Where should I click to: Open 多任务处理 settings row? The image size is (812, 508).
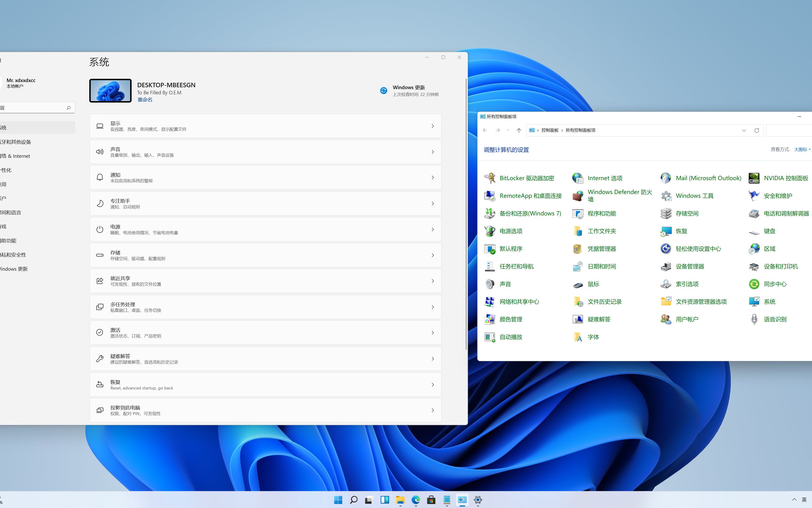pyautogui.click(x=265, y=307)
